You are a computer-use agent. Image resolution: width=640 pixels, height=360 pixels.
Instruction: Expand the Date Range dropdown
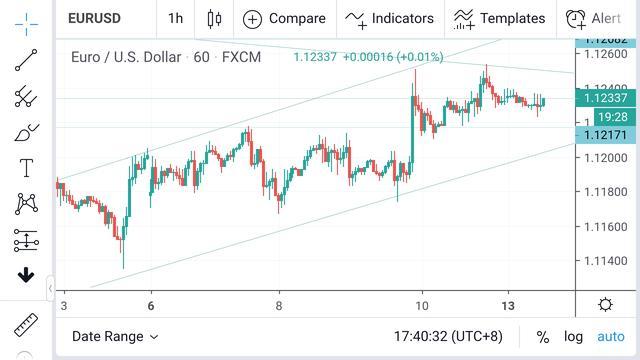115,337
